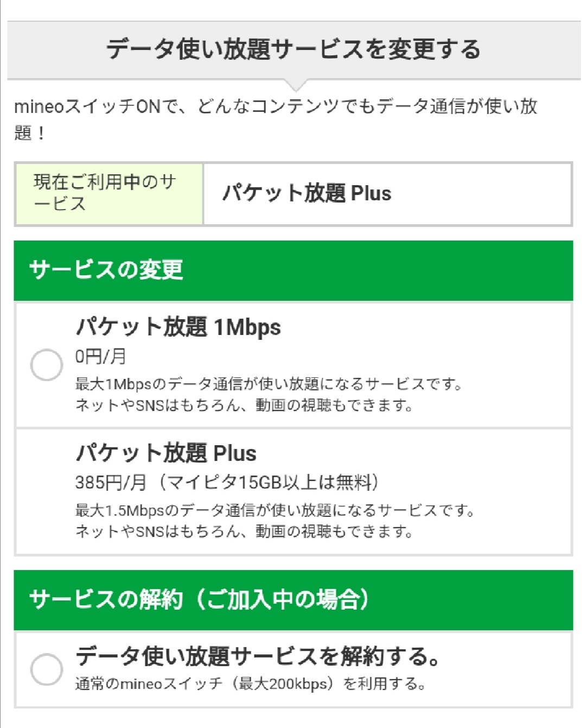The image size is (586, 728).
Task: Click the パケット放題 Plus title in the service list
Action: click(x=166, y=453)
